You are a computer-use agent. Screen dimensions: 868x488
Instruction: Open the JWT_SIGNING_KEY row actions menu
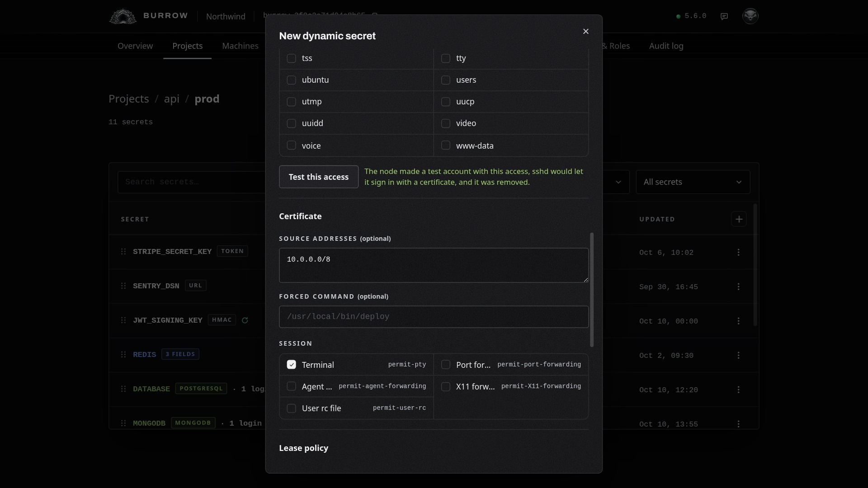pyautogui.click(x=739, y=321)
